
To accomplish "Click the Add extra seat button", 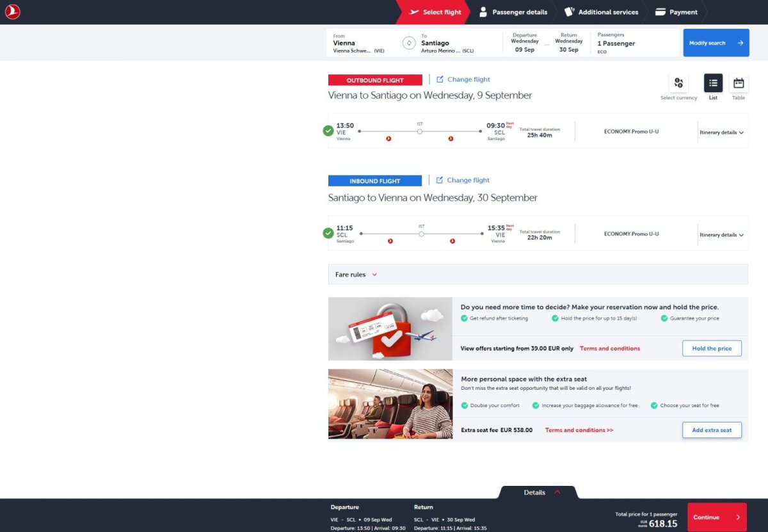I will pos(712,430).
